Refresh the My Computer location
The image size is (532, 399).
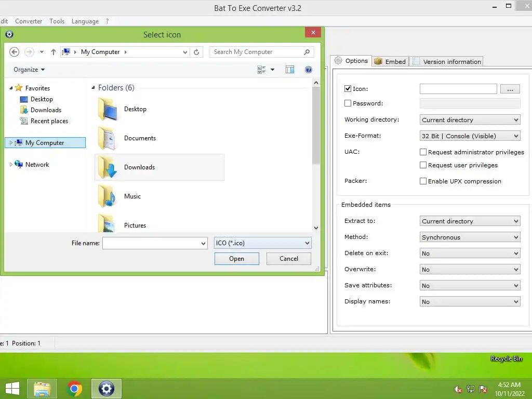click(196, 52)
